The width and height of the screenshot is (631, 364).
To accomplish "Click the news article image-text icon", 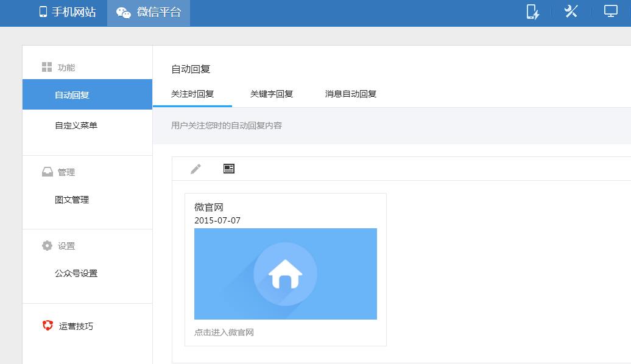I will 228,169.
